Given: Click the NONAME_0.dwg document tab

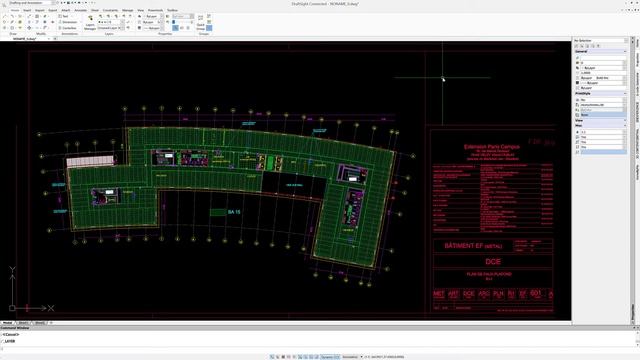Looking at the screenshot, I should pos(25,38).
